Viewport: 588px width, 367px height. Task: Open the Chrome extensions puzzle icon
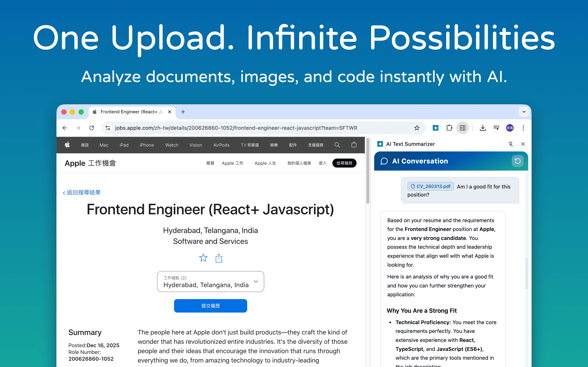coord(449,128)
